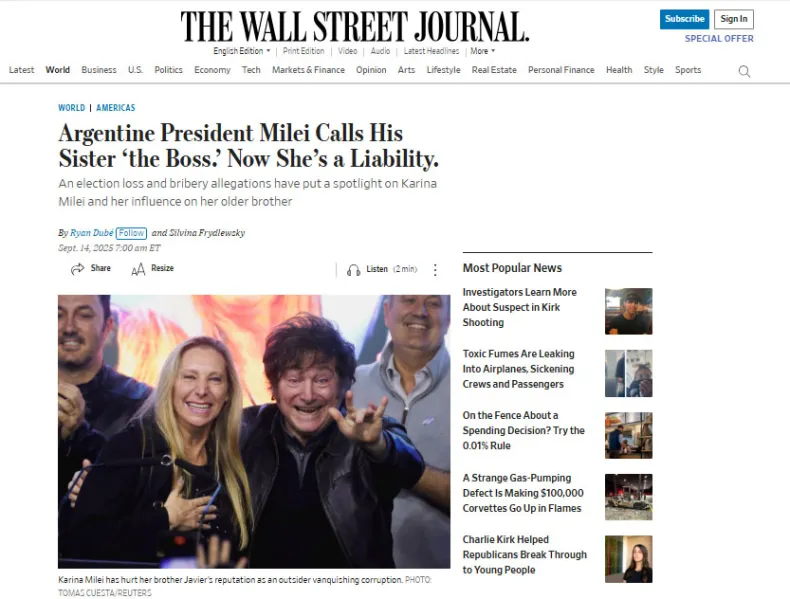Open Toxic Fumes Leaking Into Airplanes headline
This screenshot has height=599, width=790.
(x=518, y=369)
